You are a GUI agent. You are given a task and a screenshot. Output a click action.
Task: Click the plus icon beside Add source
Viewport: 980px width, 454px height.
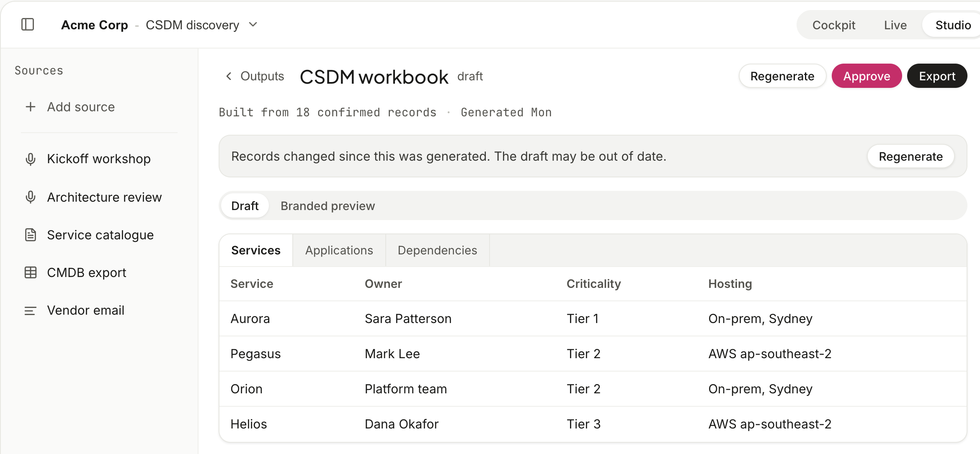[x=31, y=107]
